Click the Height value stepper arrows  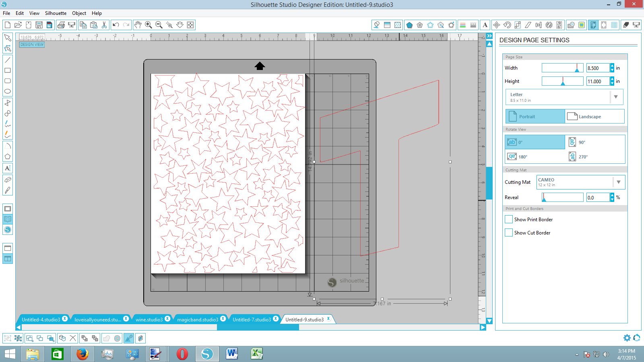pyautogui.click(x=612, y=81)
